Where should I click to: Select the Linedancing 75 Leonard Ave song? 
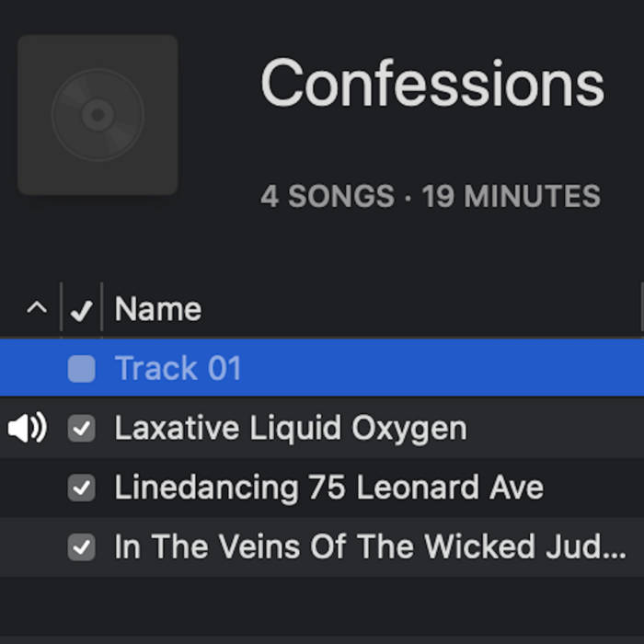coord(328,488)
